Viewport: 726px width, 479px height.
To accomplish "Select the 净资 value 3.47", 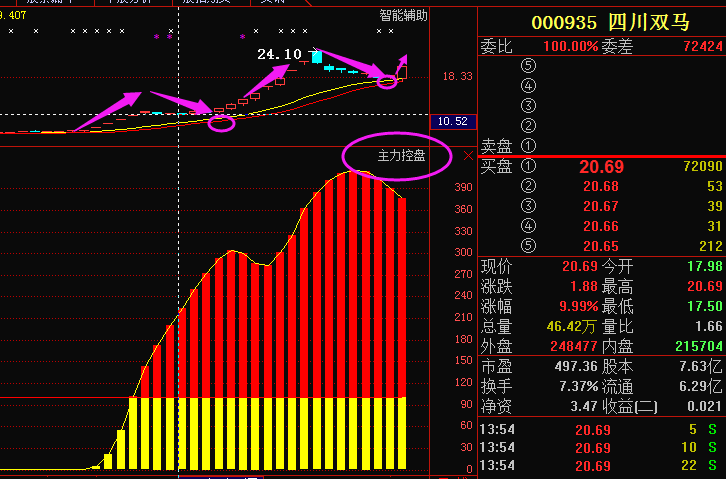I will click(584, 406).
